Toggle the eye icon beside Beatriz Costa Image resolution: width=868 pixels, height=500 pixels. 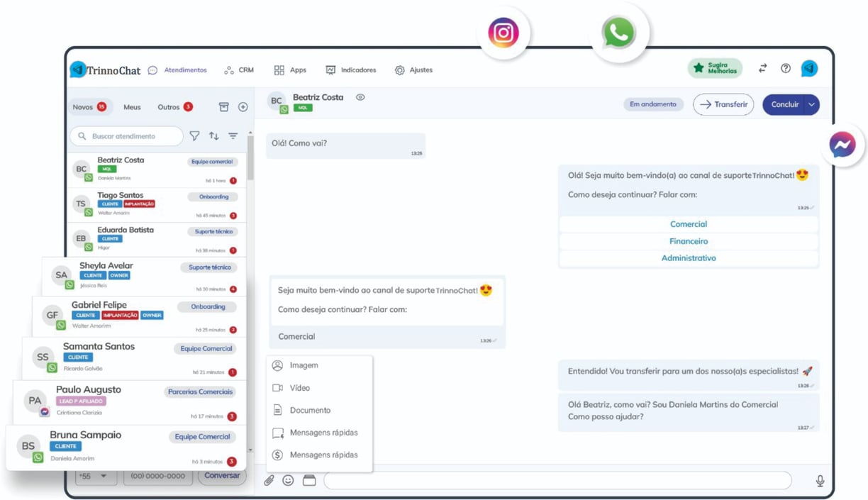coord(360,97)
